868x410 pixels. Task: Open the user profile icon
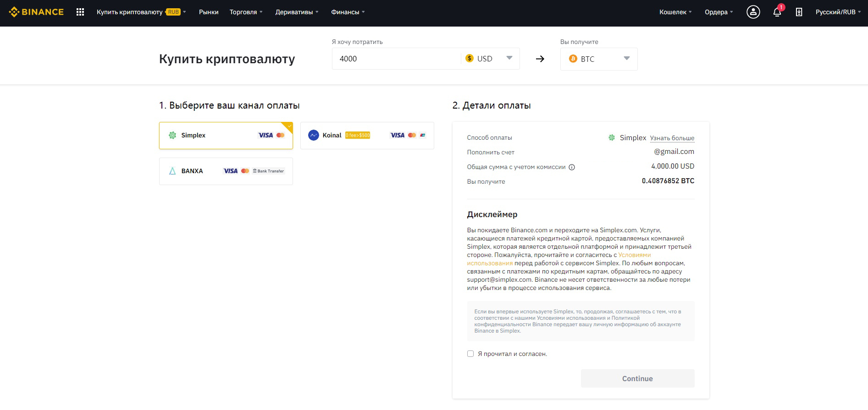coord(753,12)
